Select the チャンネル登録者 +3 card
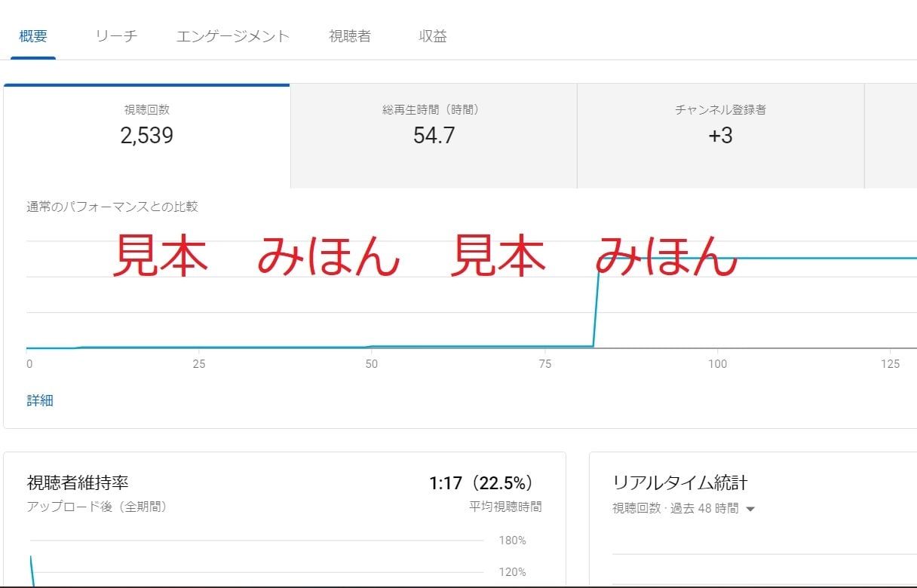917x588 pixels. click(721, 136)
